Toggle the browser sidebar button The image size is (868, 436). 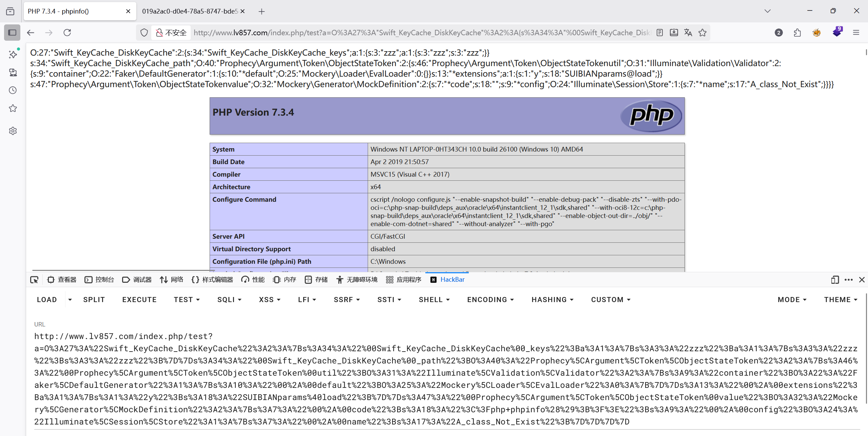[x=12, y=33]
